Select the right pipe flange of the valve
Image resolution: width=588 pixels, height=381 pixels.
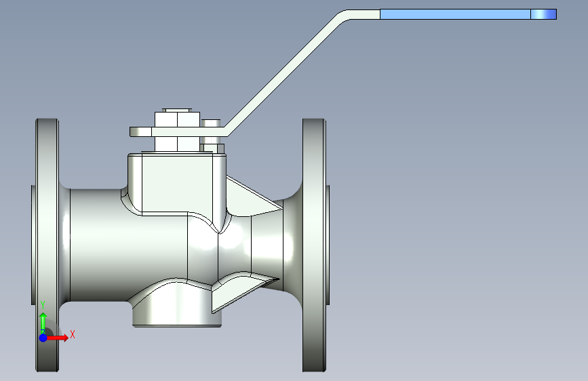point(314,245)
